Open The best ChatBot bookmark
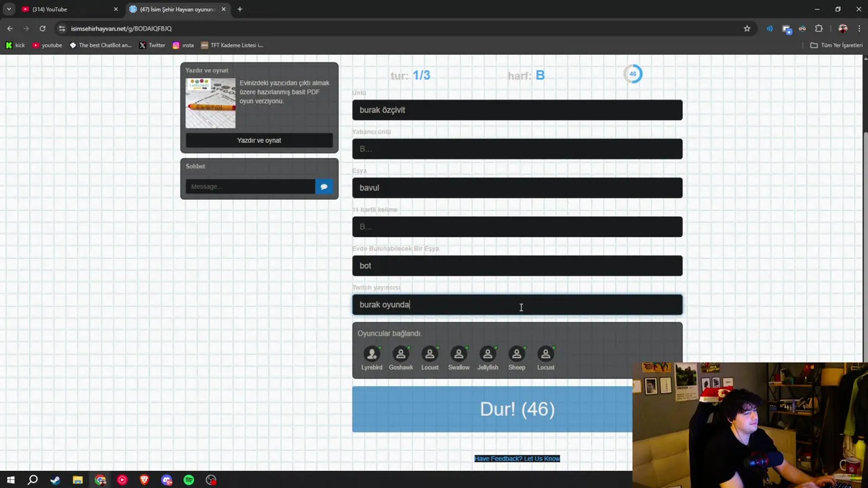Image resolution: width=868 pixels, height=488 pixels. [x=100, y=45]
